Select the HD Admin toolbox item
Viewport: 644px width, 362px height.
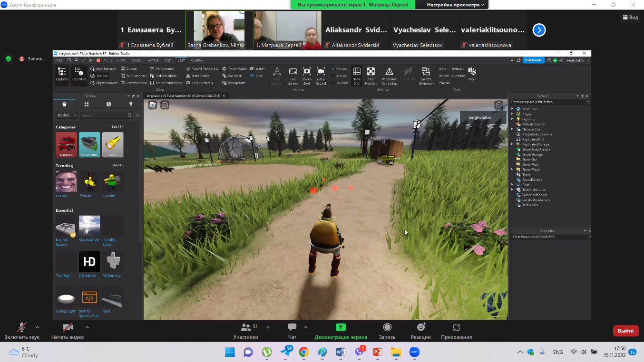89,264
